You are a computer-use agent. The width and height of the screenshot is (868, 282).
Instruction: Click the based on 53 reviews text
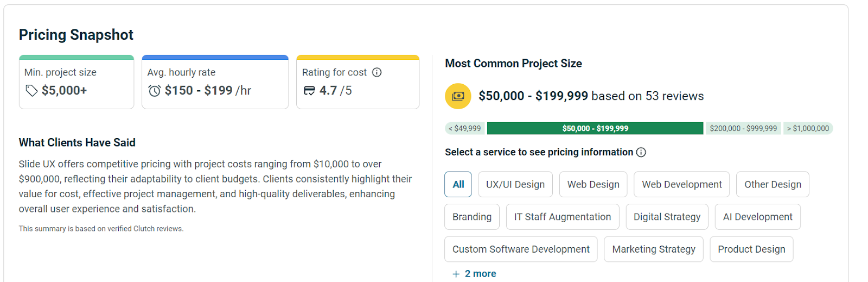pos(648,96)
